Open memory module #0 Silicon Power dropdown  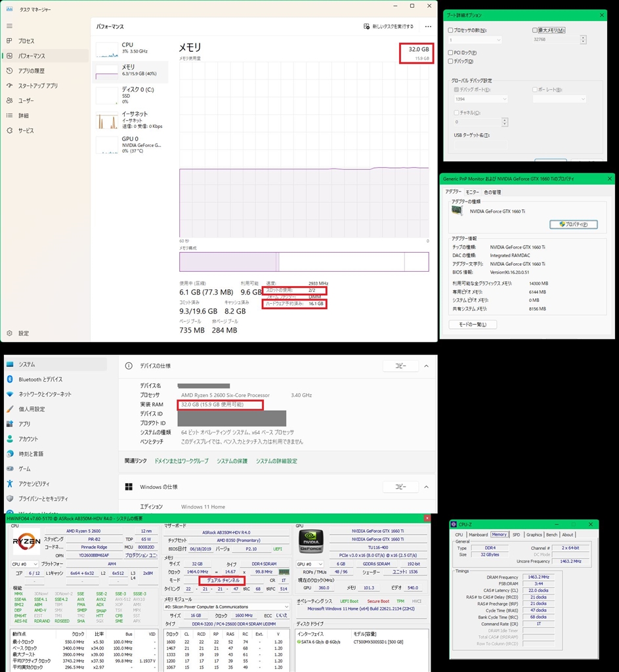(226, 607)
